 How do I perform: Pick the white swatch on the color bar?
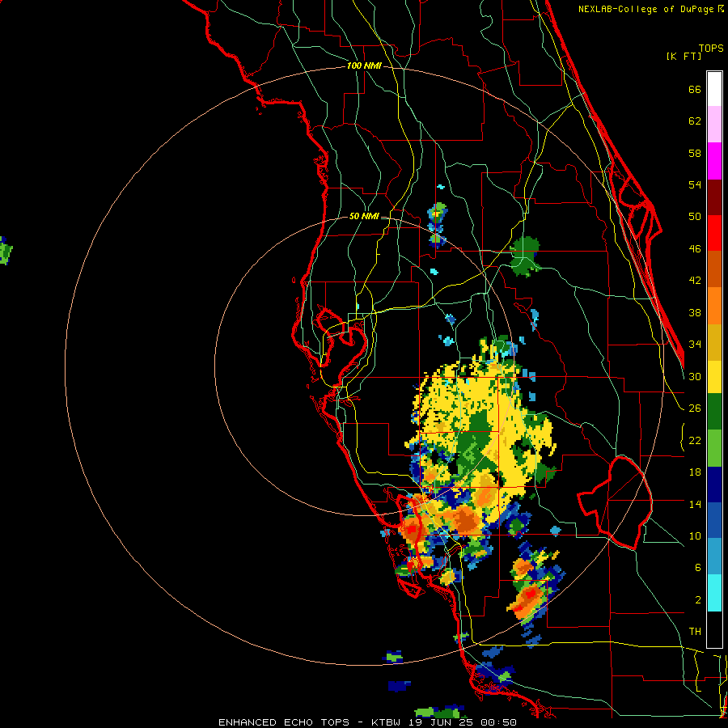coord(714,89)
